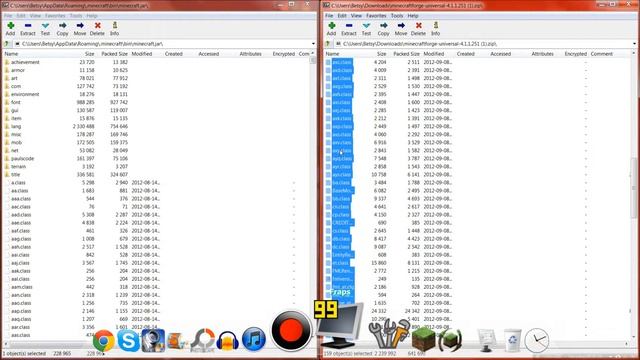Screen dimensions: 640x360
Task: Open address path dropdown in right window
Action: tap(634, 44)
